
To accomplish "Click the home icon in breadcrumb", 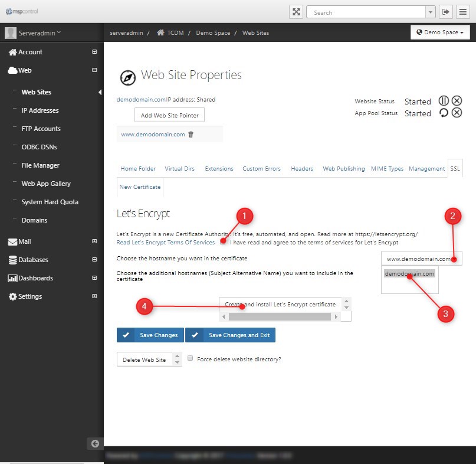I will pos(160,32).
